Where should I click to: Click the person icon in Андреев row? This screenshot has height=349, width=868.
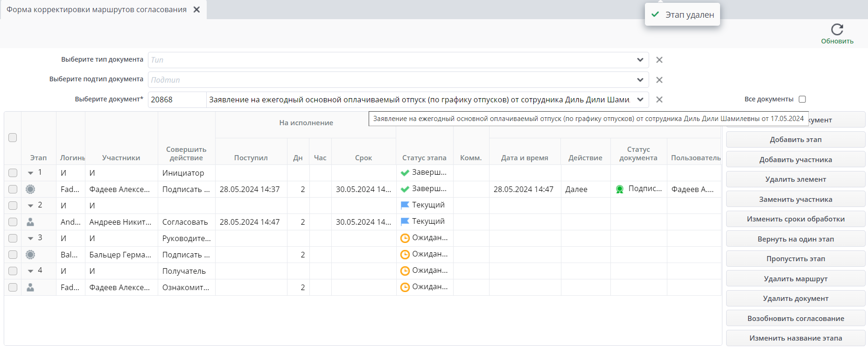30,222
